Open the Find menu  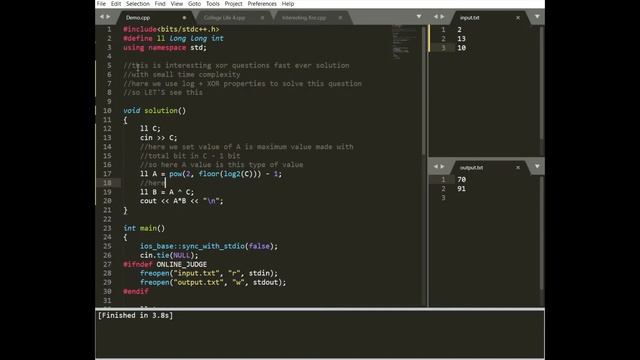click(160, 4)
